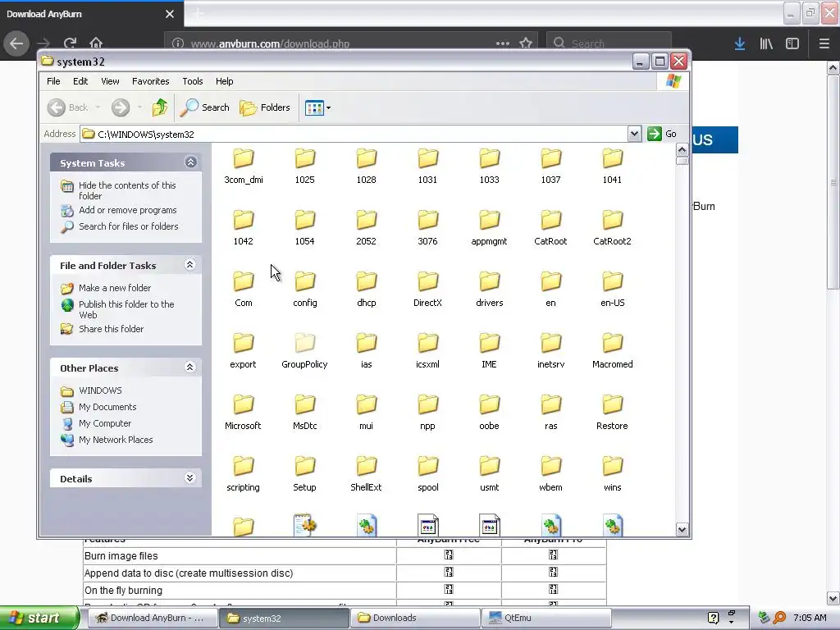Open the Favorites menu

pyautogui.click(x=151, y=81)
